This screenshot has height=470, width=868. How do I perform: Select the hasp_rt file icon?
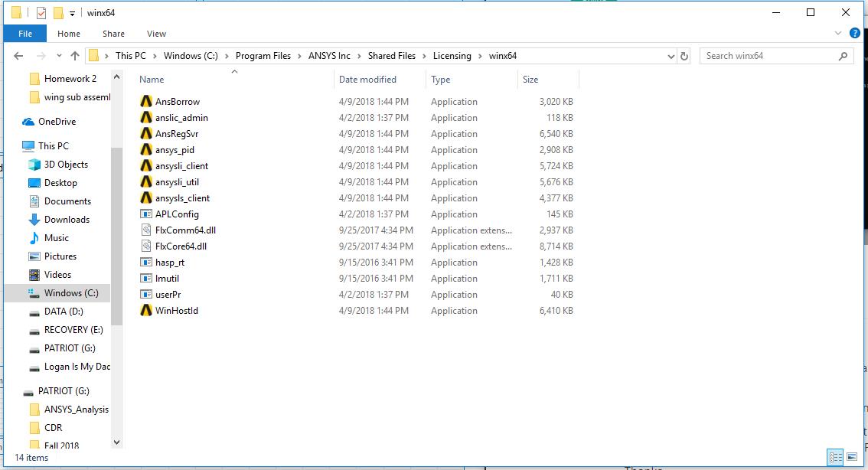146,262
